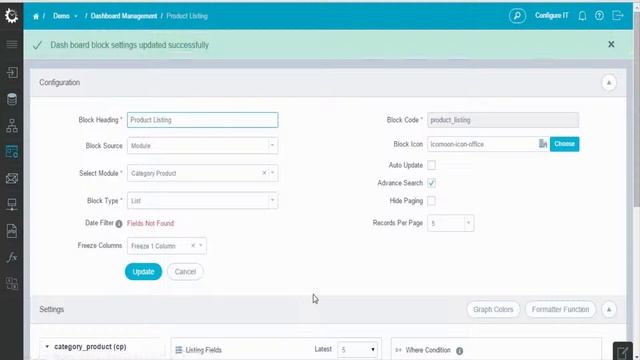Collapse the Settings panel
The width and height of the screenshot is (640, 360).
pyautogui.click(x=609, y=309)
